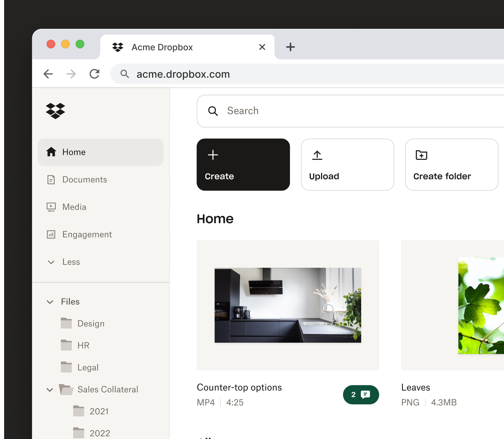This screenshot has width=504, height=439.
Task: Click the browser reload icon
Action: (94, 74)
